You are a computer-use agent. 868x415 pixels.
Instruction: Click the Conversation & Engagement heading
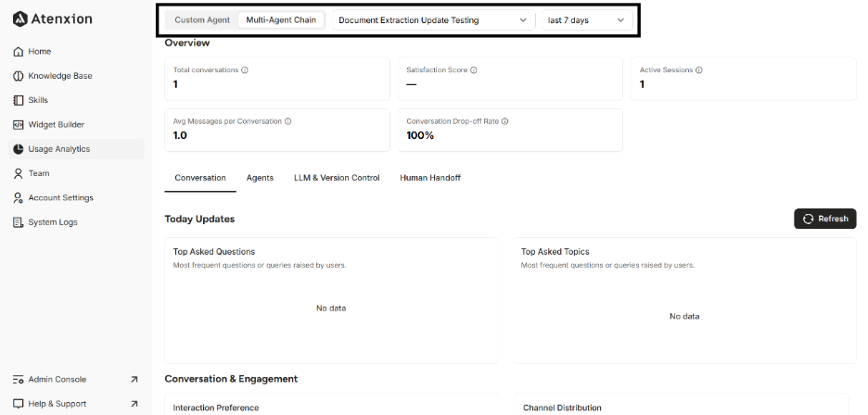(x=232, y=379)
